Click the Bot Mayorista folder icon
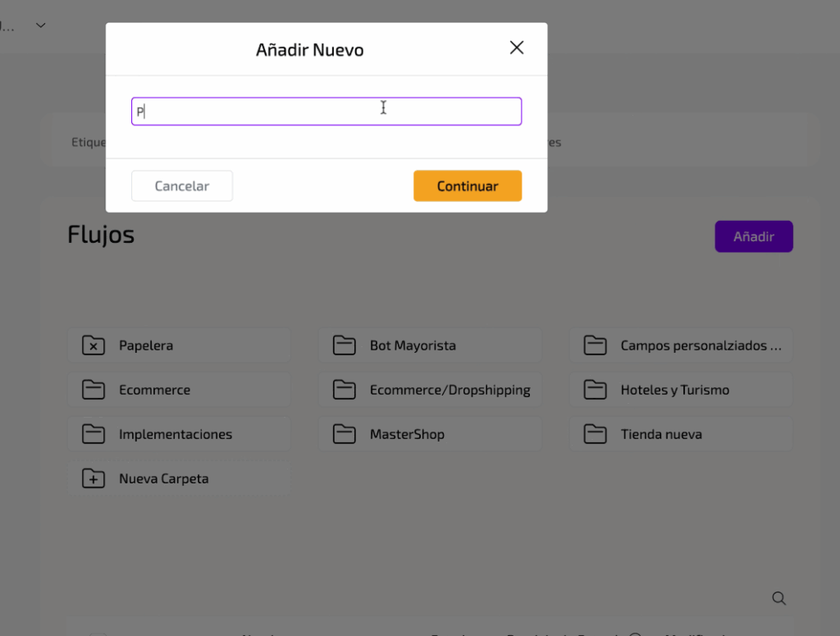Image resolution: width=840 pixels, height=636 pixels. (345, 345)
